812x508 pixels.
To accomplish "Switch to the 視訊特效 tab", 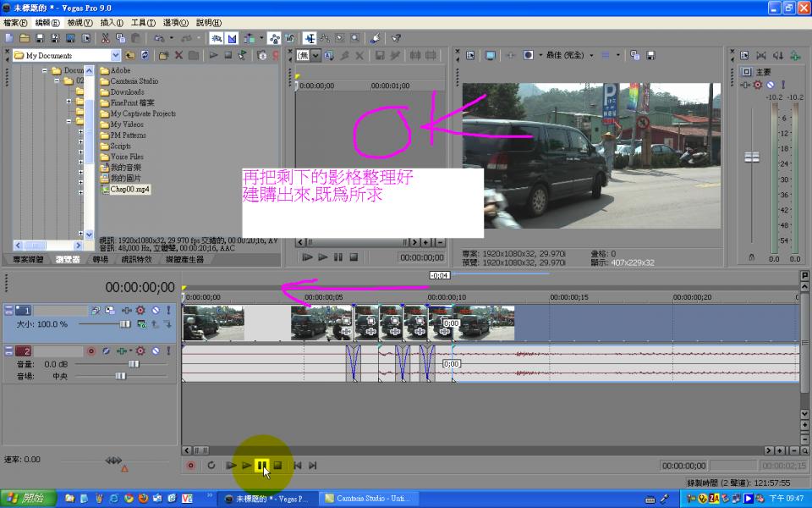I will tap(139, 260).
